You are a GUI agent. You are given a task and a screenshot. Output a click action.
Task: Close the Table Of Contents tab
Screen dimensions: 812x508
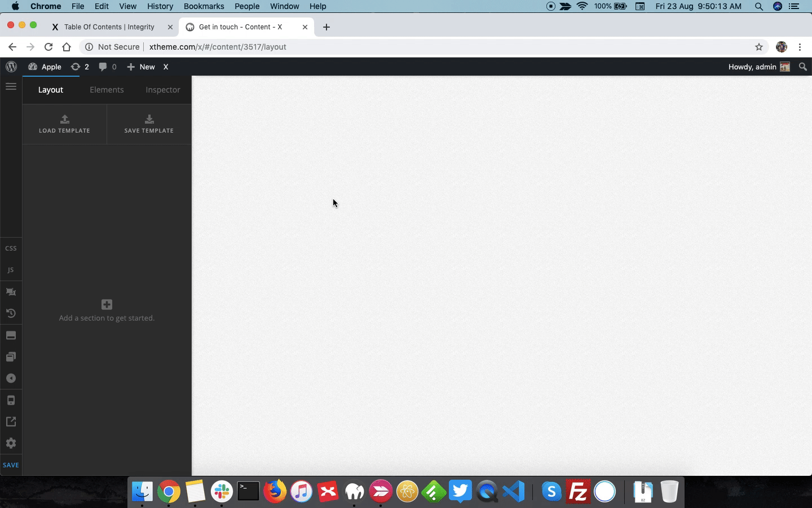(x=170, y=27)
